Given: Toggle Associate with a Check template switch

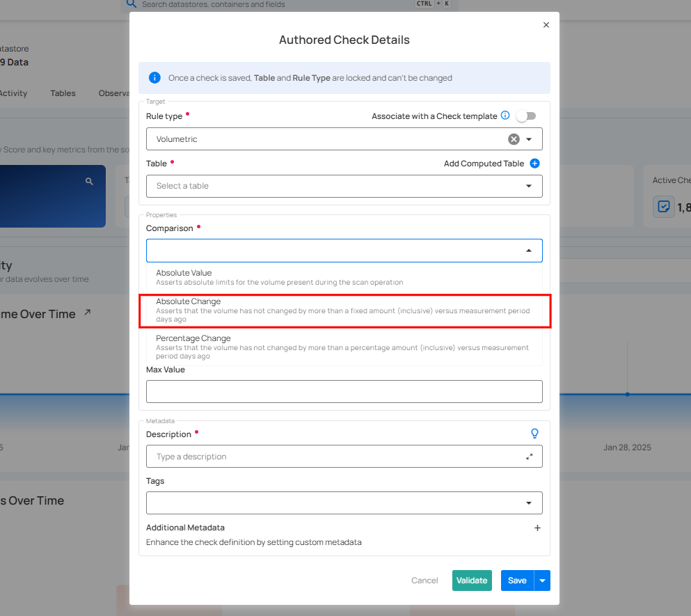Looking at the screenshot, I should click(x=525, y=116).
